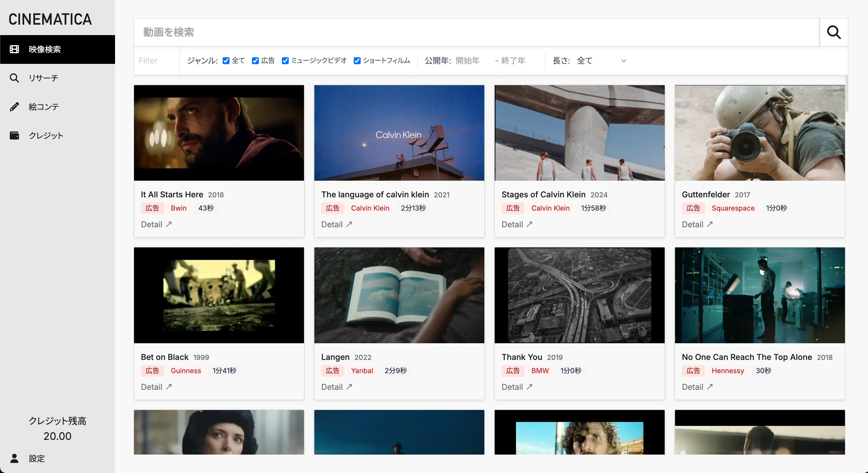Click the CINEMATICA logo
Image resolution: width=868 pixels, height=473 pixels.
[x=50, y=19]
